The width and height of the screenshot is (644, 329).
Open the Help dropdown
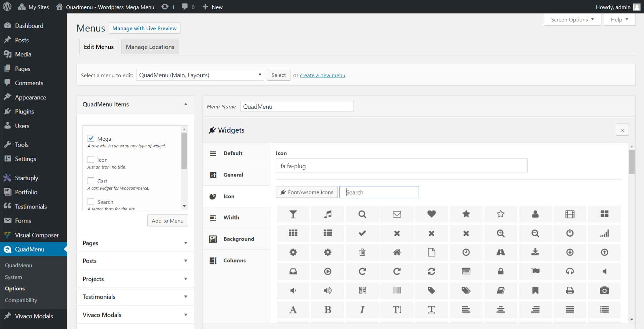coord(620,19)
